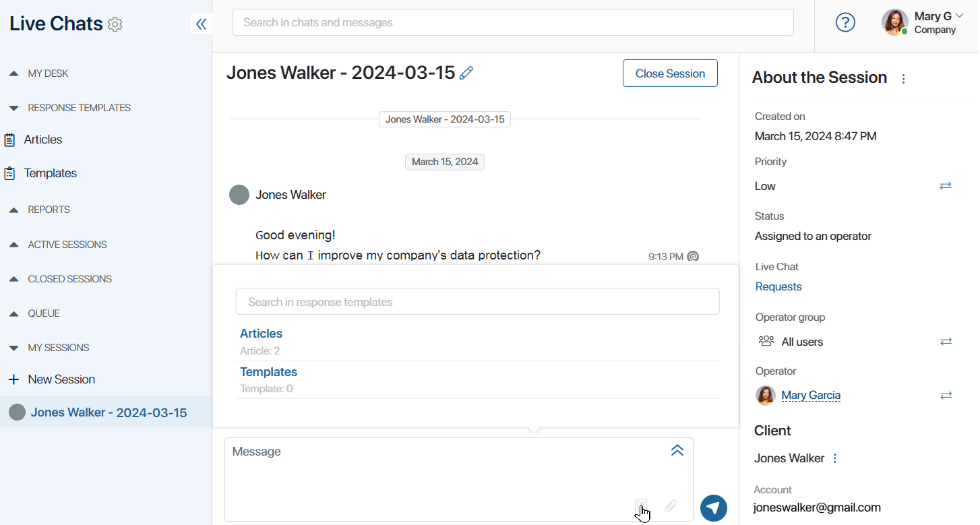Open the help question mark icon
Image resolution: width=980 pixels, height=525 pixels.
pyautogui.click(x=845, y=23)
